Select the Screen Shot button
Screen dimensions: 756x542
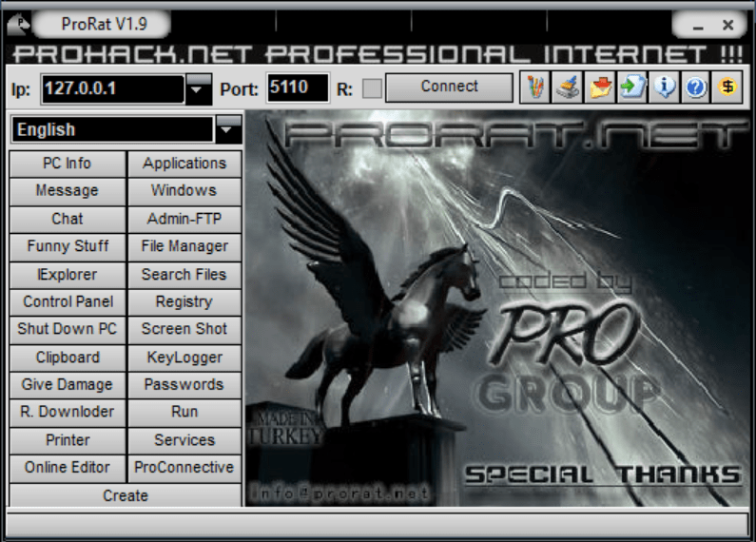click(x=184, y=329)
